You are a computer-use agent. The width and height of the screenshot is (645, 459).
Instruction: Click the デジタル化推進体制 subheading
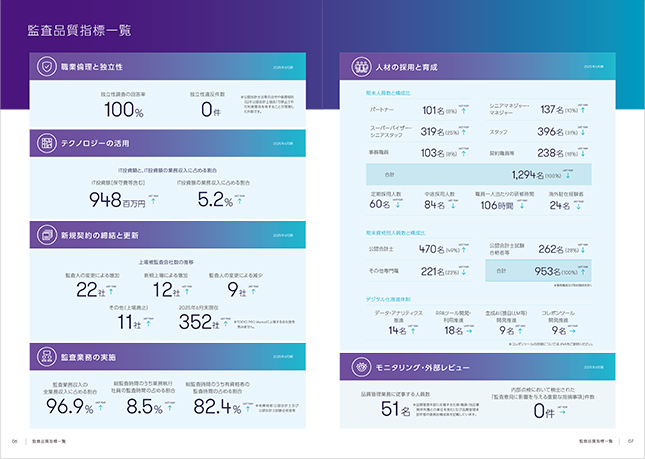pos(384,297)
